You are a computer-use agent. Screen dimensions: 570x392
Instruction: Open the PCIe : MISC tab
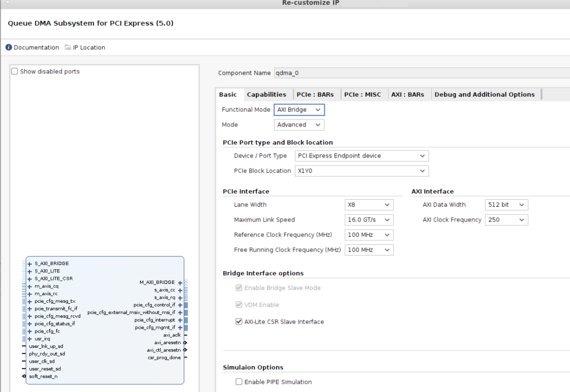point(363,94)
